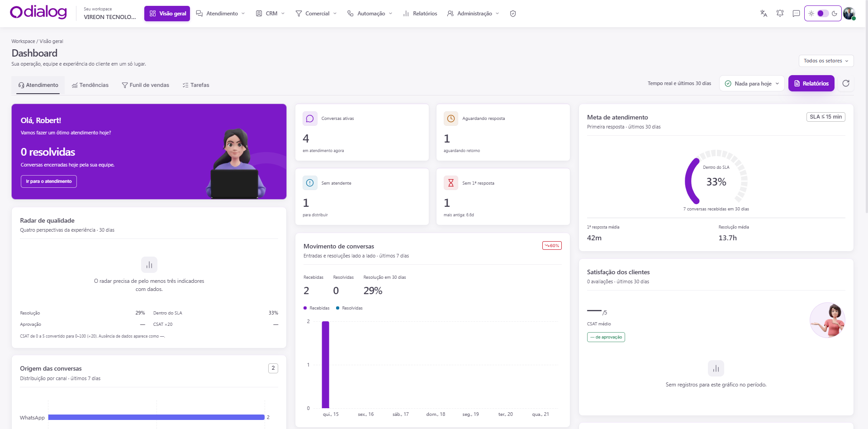
Task: Click the Sem atendente alert icon
Action: (310, 183)
